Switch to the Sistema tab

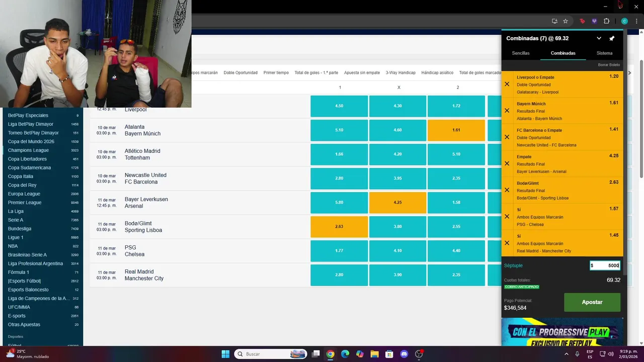[x=604, y=53]
